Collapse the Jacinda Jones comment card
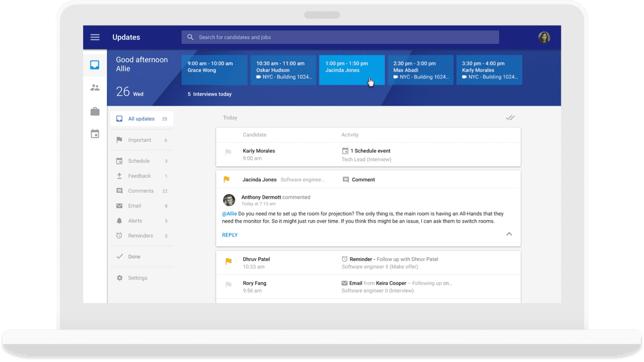The width and height of the screenshot is (644, 362). click(x=509, y=234)
